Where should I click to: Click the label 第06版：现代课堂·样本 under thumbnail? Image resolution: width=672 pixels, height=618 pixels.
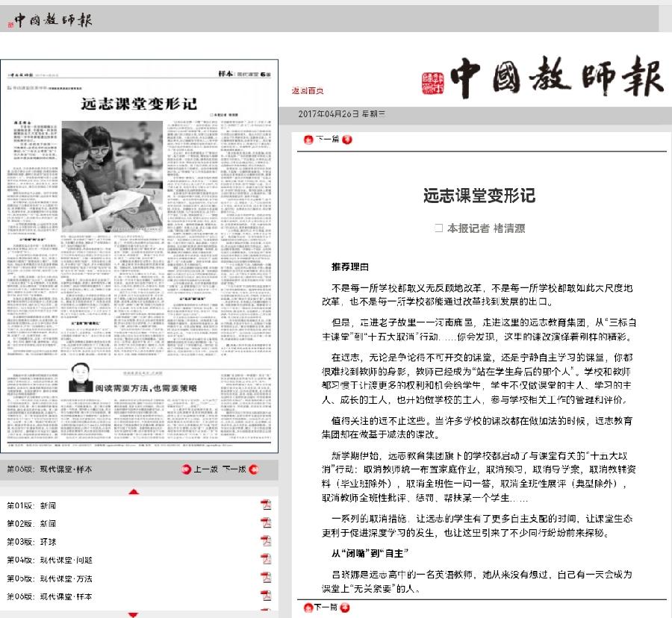[x=49, y=469]
